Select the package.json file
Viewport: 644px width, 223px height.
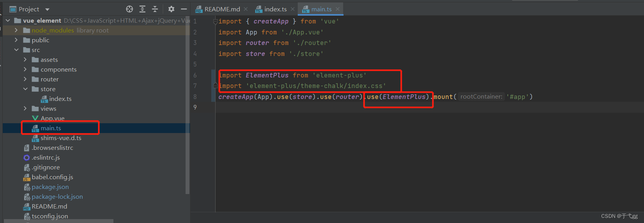coord(96,187)
